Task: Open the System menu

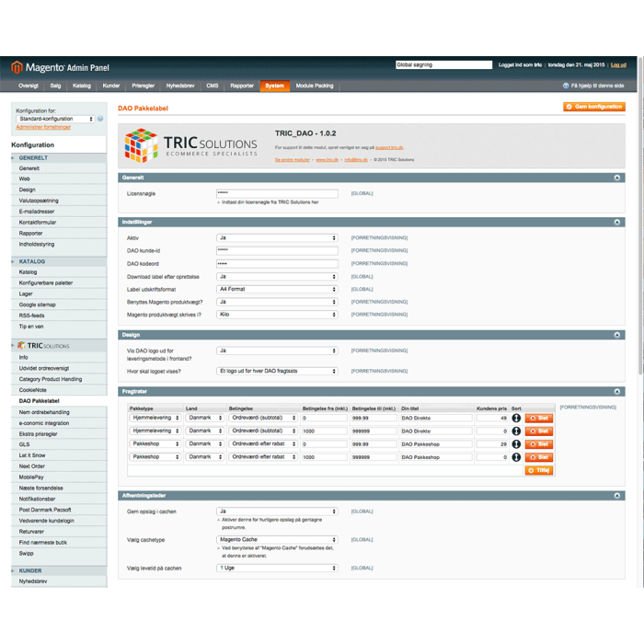Action: pyautogui.click(x=275, y=86)
